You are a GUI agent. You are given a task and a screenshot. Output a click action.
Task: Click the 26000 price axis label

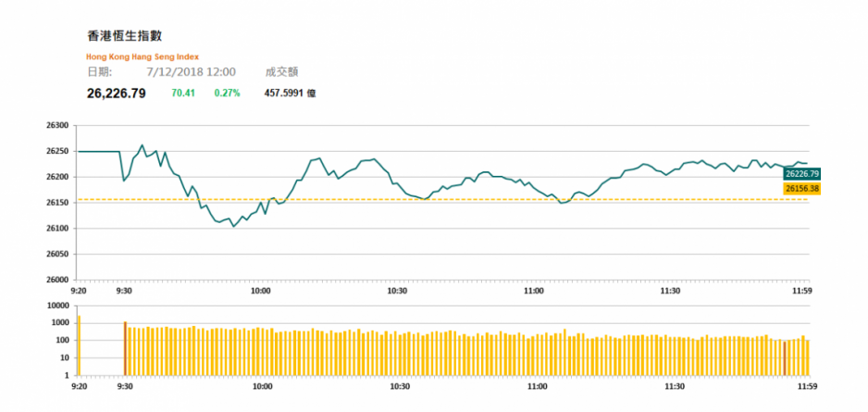pos(58,280)
